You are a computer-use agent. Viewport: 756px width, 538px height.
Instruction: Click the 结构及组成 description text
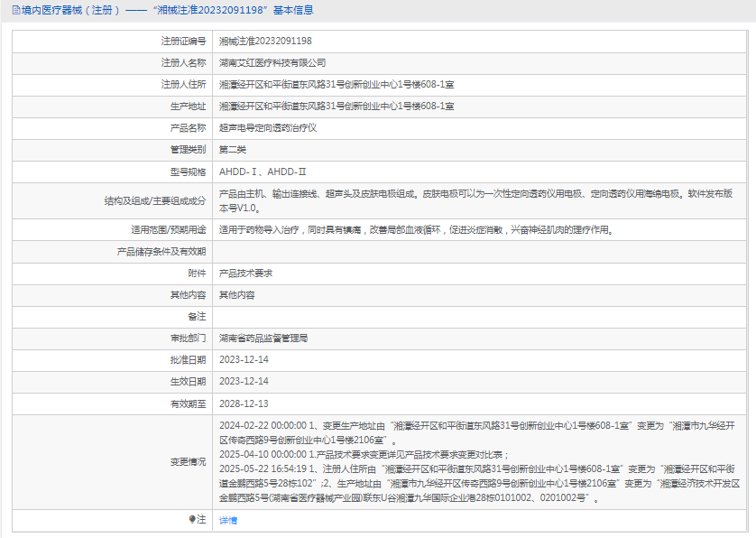click(475, 200)
